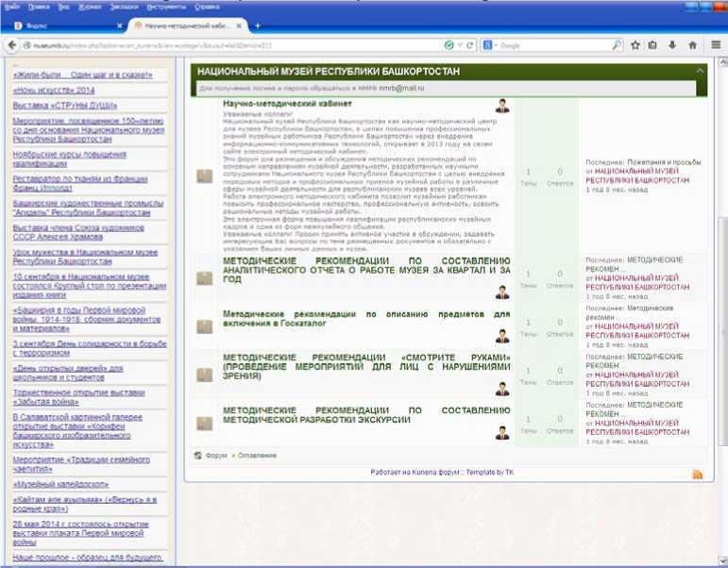The width and height of the screenshot is (728, 568).
Task: Open sidebar link «Ночь искусств» 2014
Action: tap(54, 90)
